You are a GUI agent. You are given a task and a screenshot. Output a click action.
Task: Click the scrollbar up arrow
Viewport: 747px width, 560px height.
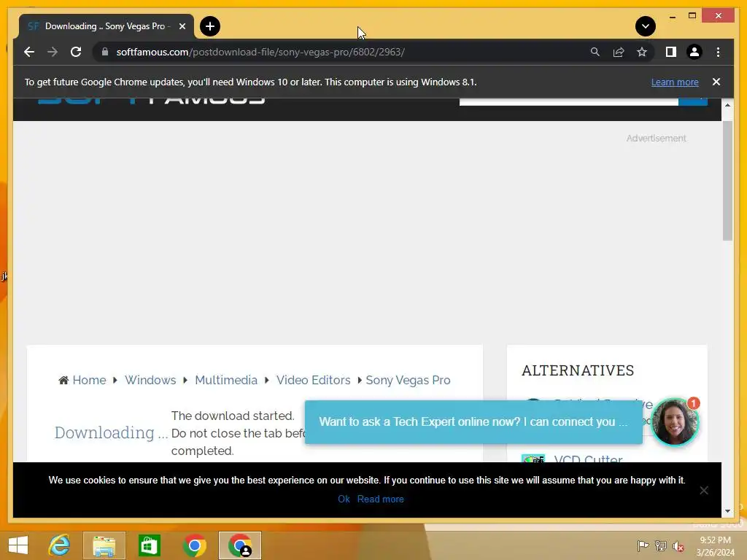click(x=727, y=105)
